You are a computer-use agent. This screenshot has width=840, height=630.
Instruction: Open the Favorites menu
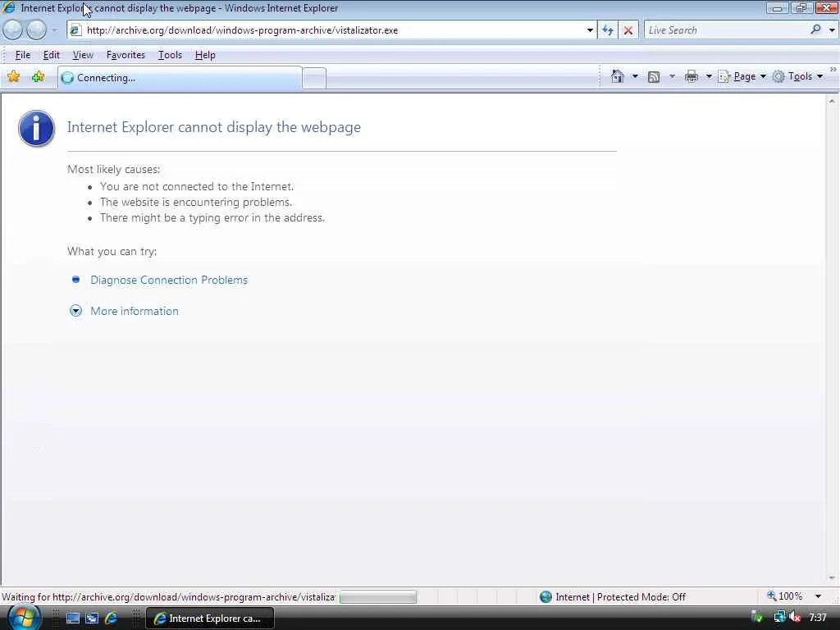click(126, 55)
